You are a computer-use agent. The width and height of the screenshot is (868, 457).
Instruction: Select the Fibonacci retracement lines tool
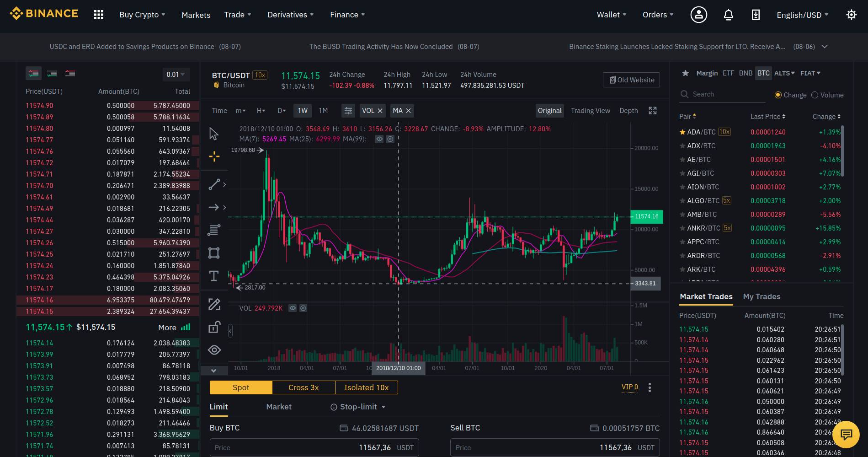coord(214,230)
